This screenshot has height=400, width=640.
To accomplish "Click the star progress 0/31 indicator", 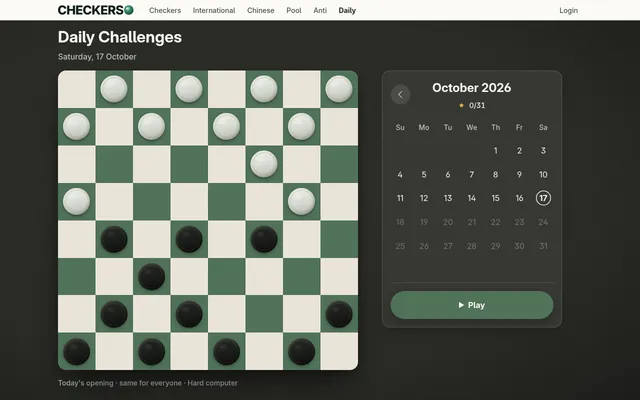I will (472, 105).
